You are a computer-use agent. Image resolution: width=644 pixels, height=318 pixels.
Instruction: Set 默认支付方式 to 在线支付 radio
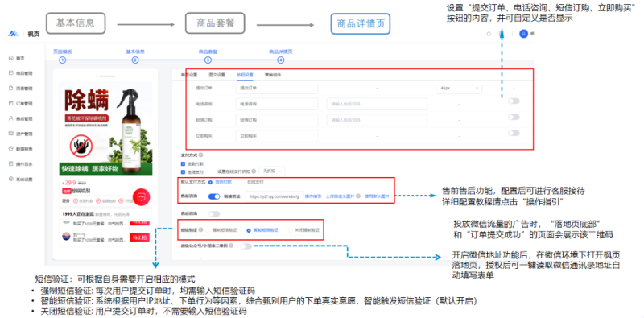click(243, 182)
